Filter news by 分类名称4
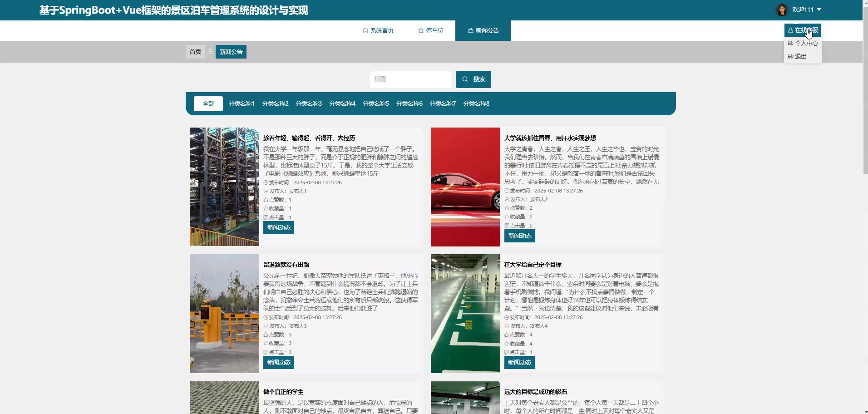Image resolution: width=868 pixels, height=414 pixels. 342,104
